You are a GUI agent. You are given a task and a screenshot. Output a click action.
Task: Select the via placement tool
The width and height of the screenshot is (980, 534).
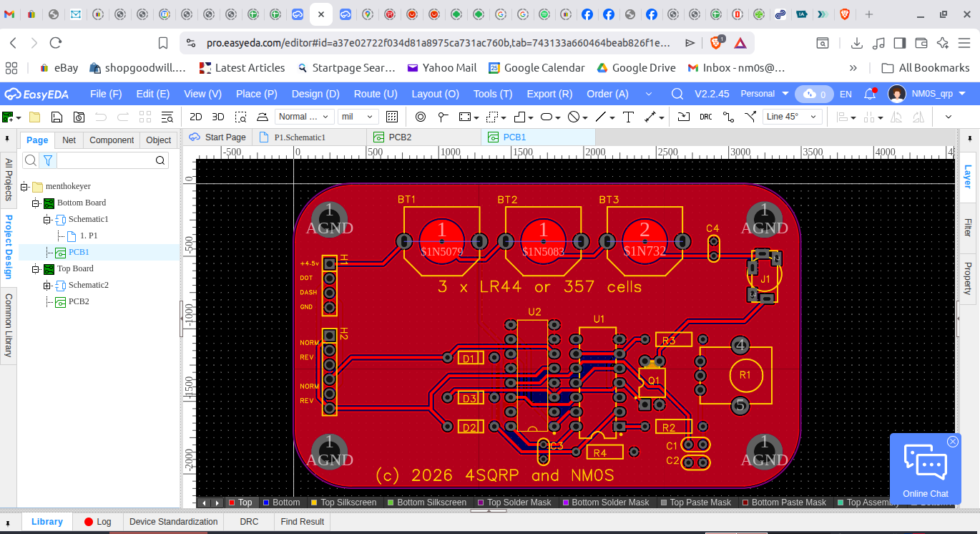tap(421, 117)
